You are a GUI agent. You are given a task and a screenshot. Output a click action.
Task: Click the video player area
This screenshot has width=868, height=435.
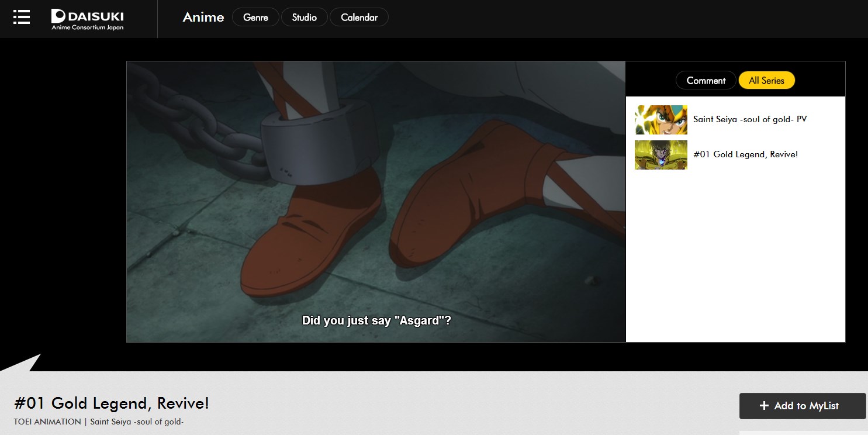(376, 202)
